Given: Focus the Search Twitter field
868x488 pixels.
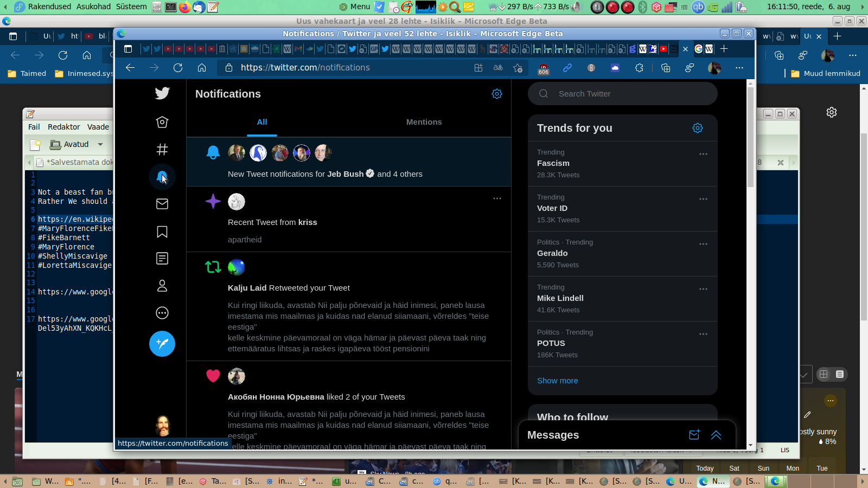Looking at the screenshot, I should 623,94.
